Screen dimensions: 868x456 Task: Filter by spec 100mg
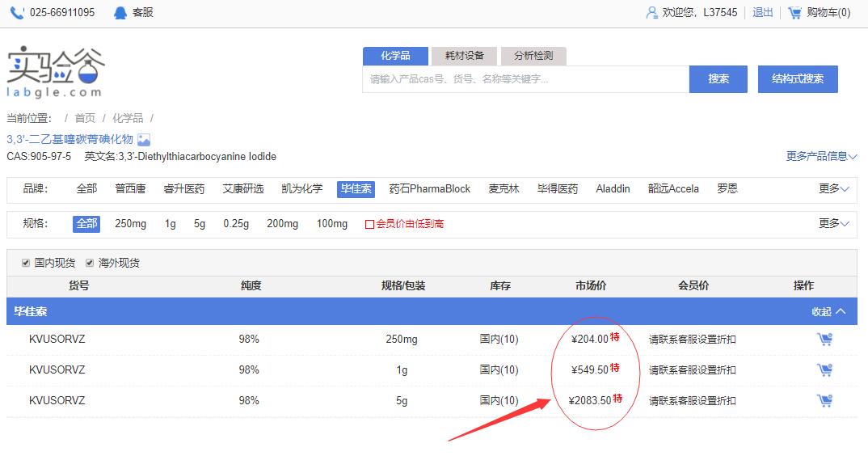click(332, 224)
